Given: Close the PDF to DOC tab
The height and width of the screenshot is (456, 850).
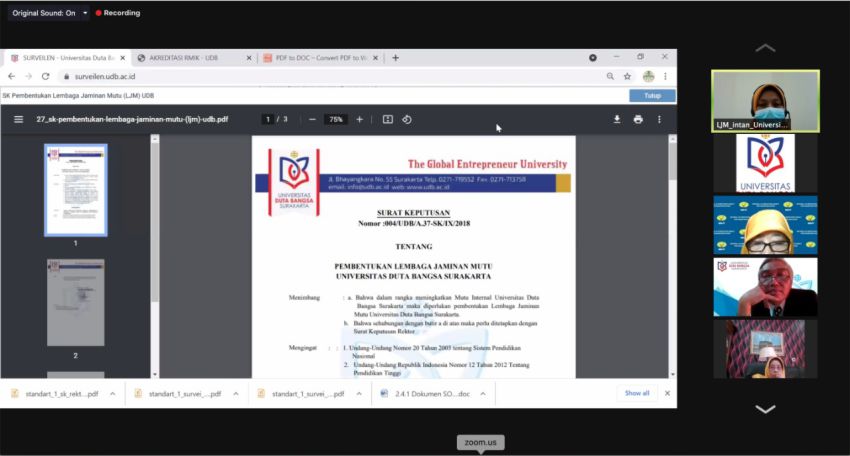Looking at the screenshot, I should pos(375,58).
